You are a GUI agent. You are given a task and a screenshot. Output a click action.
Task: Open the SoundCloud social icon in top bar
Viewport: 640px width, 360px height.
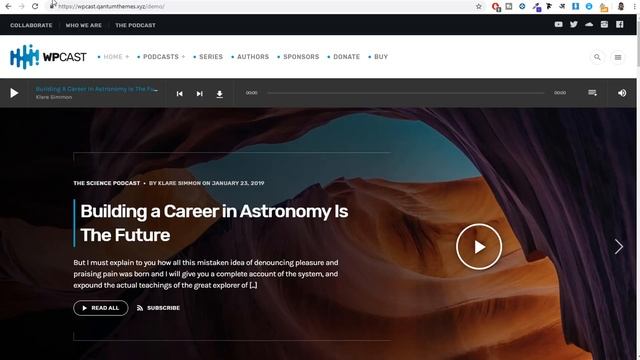click(589, 24)
